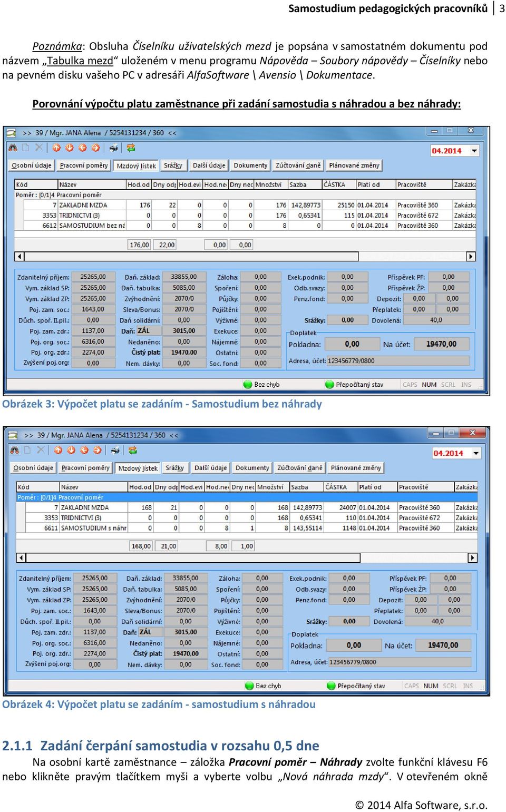Open the Dokumenty tab in the Obrázek 3 window

(250, 165)
